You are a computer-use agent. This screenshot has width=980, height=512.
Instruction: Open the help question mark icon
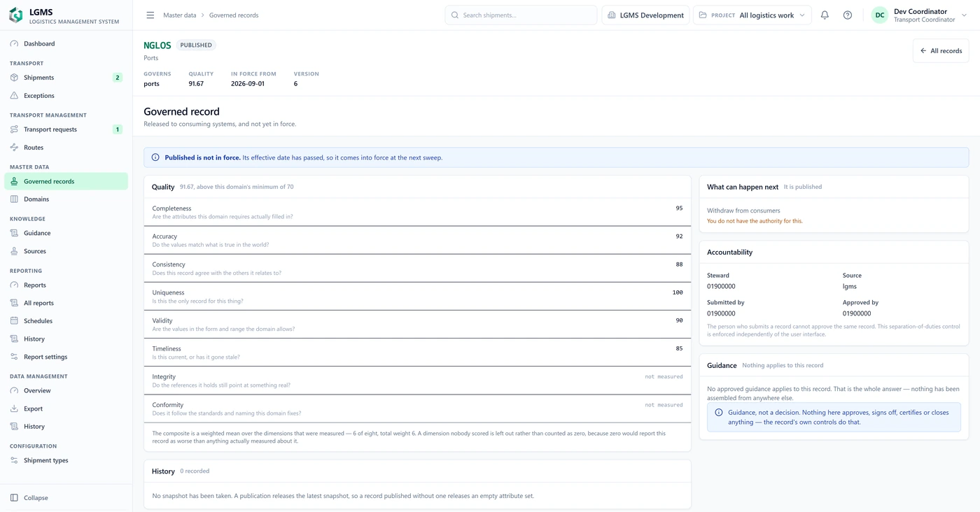pyautogui.click(x=848, y=15)
